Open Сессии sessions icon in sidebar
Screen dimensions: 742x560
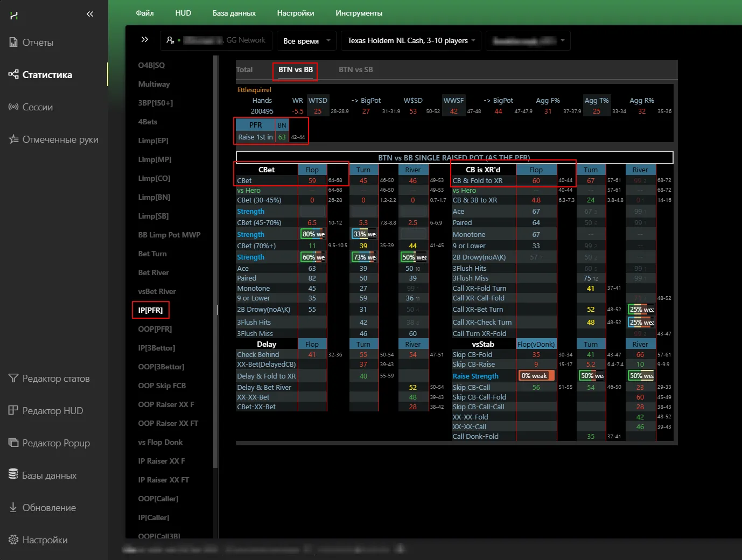point(13,107)
